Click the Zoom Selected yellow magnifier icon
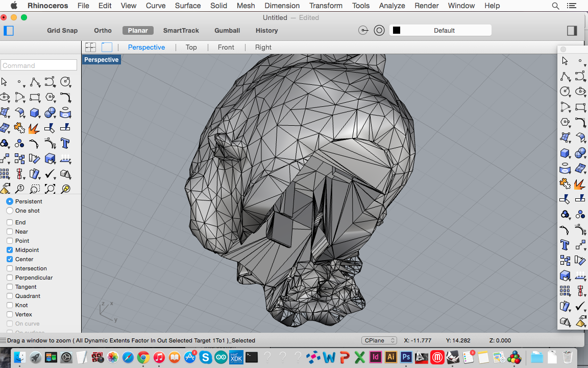The width and height of the screenshot is (588, 368). [65, 189]
